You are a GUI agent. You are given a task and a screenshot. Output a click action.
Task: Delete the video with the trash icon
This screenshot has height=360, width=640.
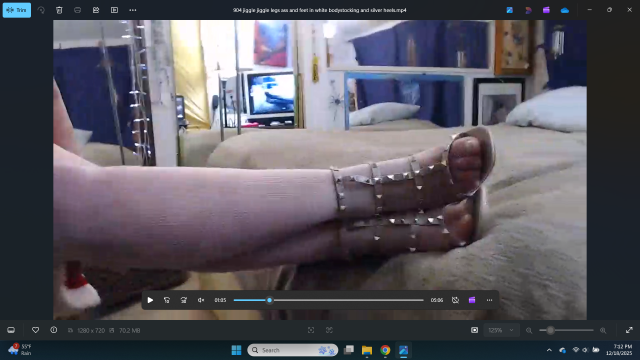[59, 10]
